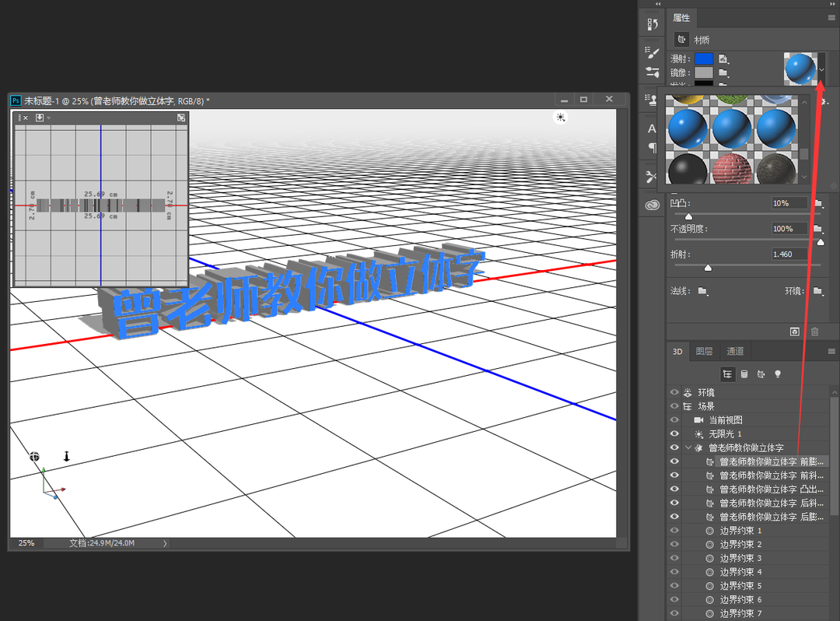The image size is (840, 621).
Task: Click the document status bar arrow
Action: coord(164,543)
